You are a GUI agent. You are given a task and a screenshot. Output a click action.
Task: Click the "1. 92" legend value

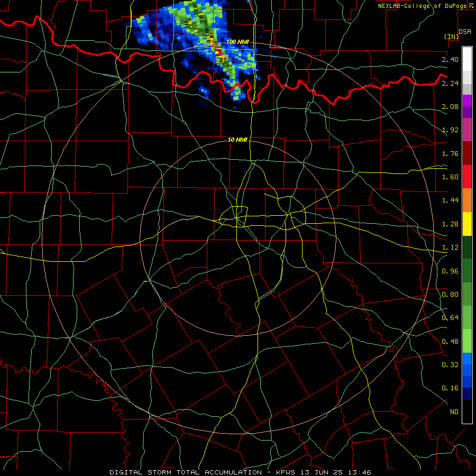(x=450, y=130)
